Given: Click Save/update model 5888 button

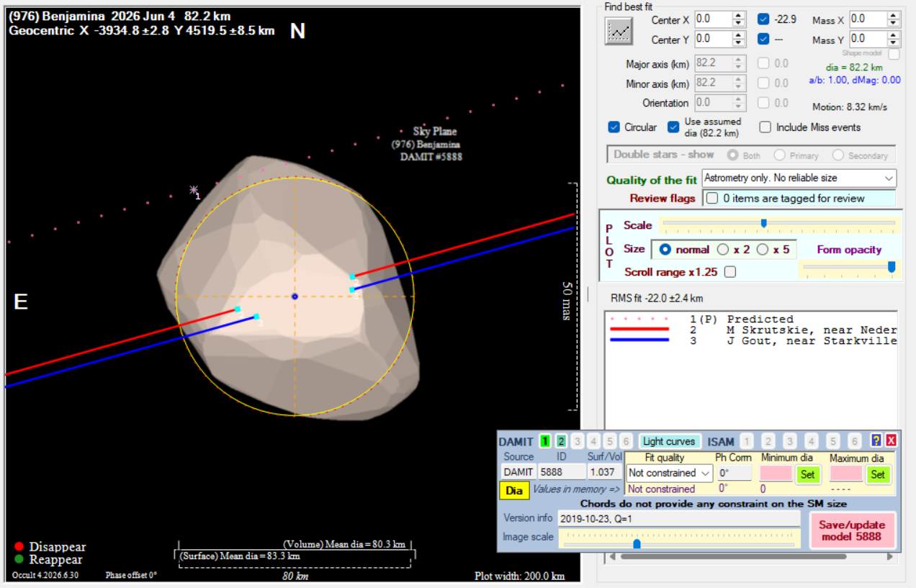Looking at the screenshot, I should point(852,530).
